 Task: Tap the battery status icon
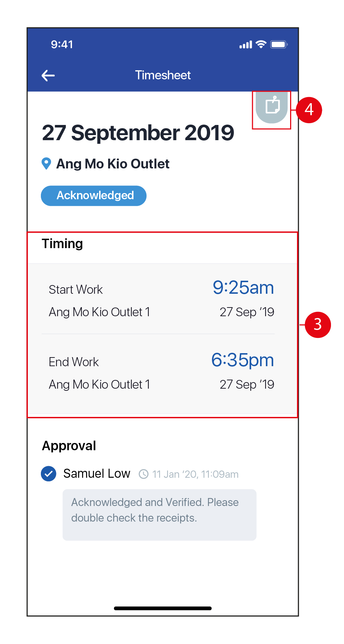279,45
